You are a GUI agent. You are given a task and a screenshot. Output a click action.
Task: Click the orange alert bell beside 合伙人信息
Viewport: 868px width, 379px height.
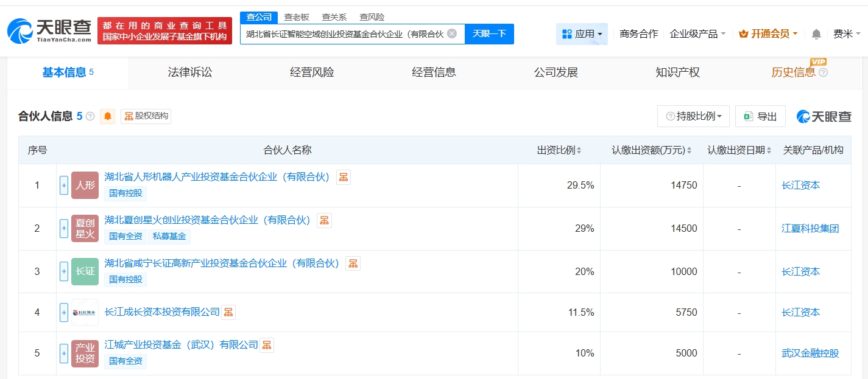(x=108, y=116)
